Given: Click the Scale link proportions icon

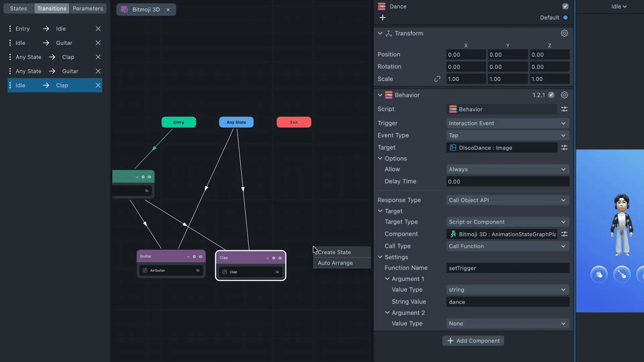Looking at the screenshot, I should pos(437,79).
